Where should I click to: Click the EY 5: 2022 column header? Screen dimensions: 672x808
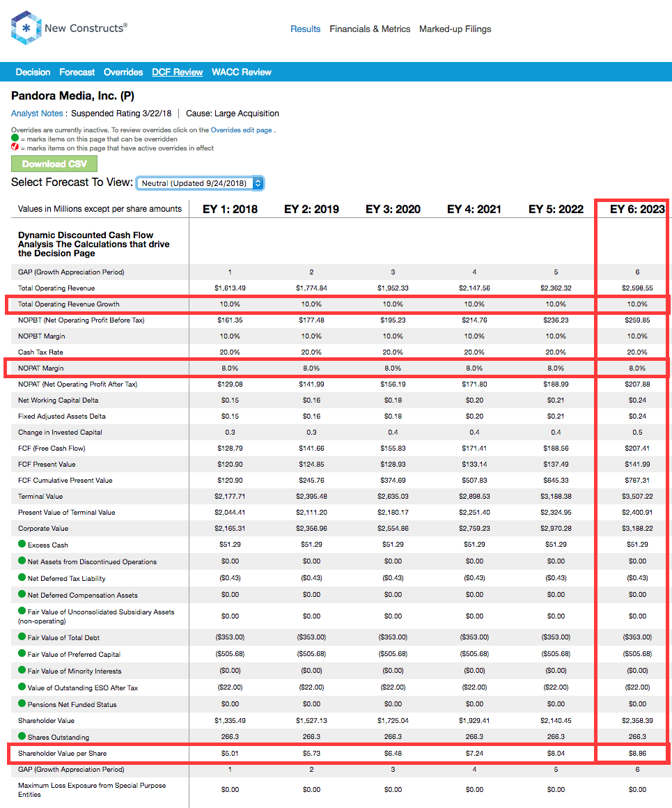point(556,209)
